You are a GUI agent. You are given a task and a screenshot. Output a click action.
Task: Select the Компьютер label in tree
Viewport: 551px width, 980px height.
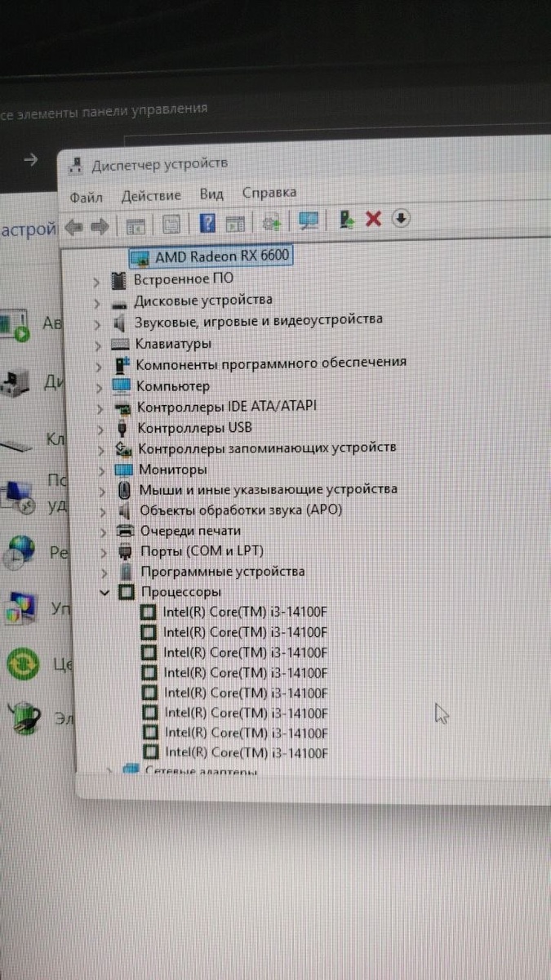tap(173, 385)
